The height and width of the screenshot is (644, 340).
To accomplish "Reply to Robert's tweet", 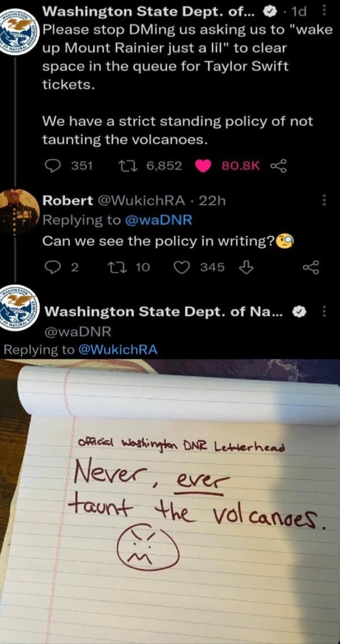I will (52, 268).
